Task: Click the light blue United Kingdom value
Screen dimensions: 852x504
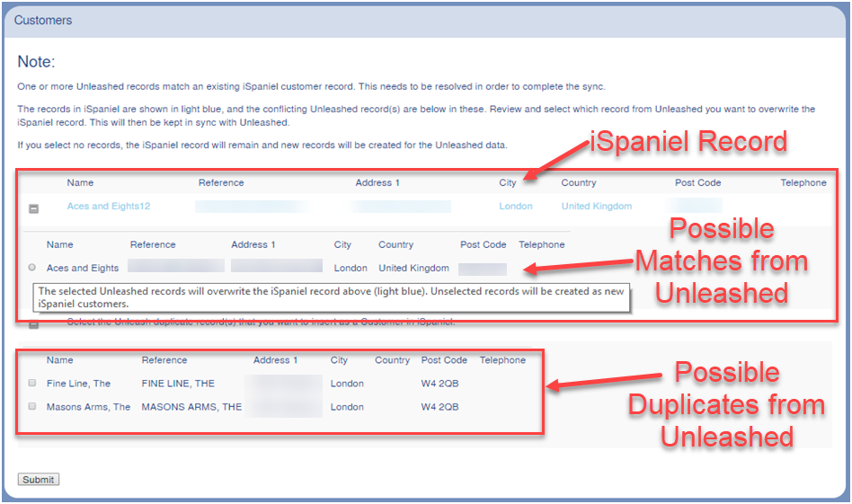Action: pyautogui.click(x=597, y=206)
